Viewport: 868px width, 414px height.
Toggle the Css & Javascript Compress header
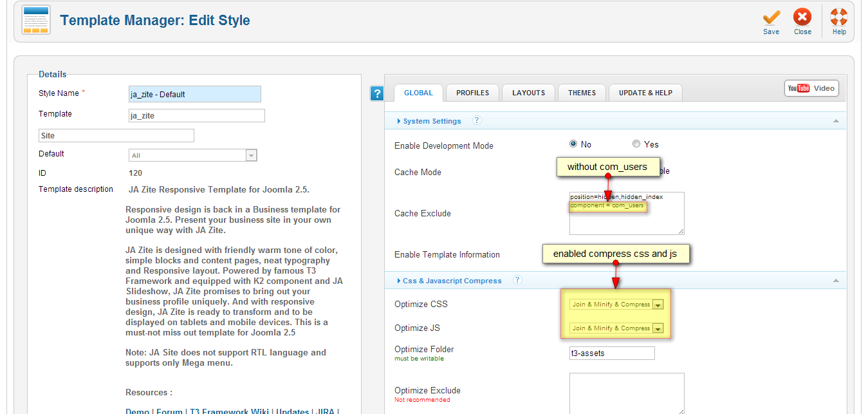(615, 280)
